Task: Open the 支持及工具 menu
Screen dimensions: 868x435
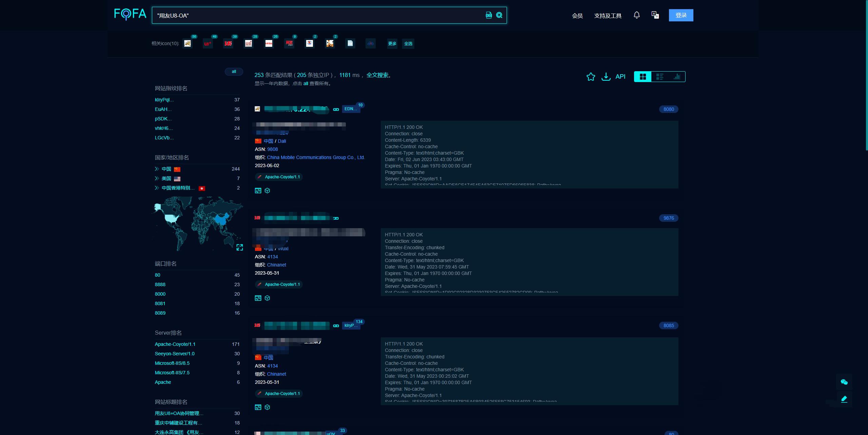Action: pos(608,16)
